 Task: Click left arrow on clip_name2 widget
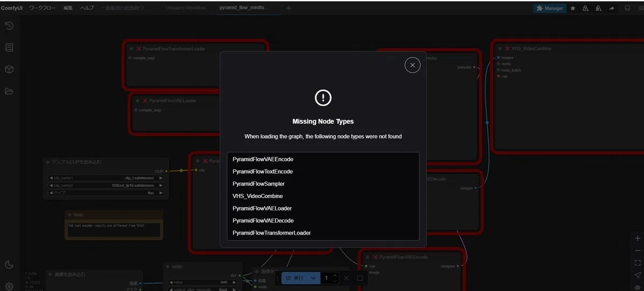[51, 185]
